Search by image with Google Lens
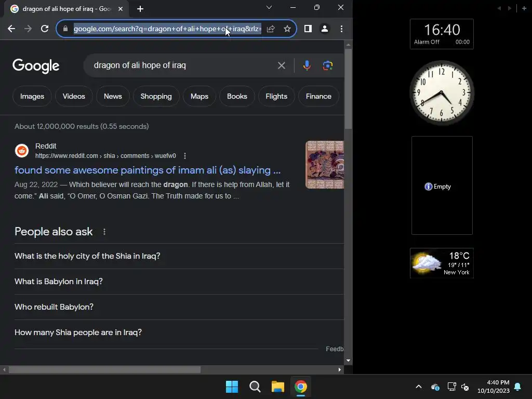 click(x=327, y=65)
